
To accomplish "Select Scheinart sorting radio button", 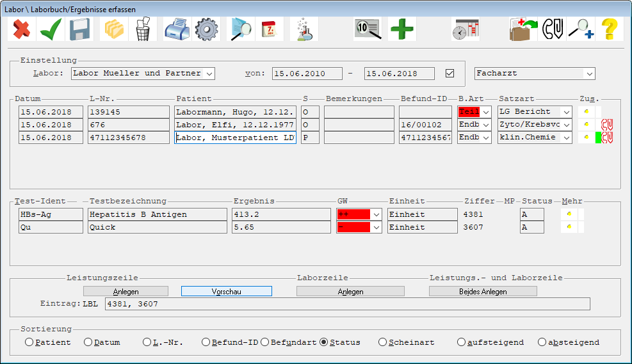I will (382, 342).
